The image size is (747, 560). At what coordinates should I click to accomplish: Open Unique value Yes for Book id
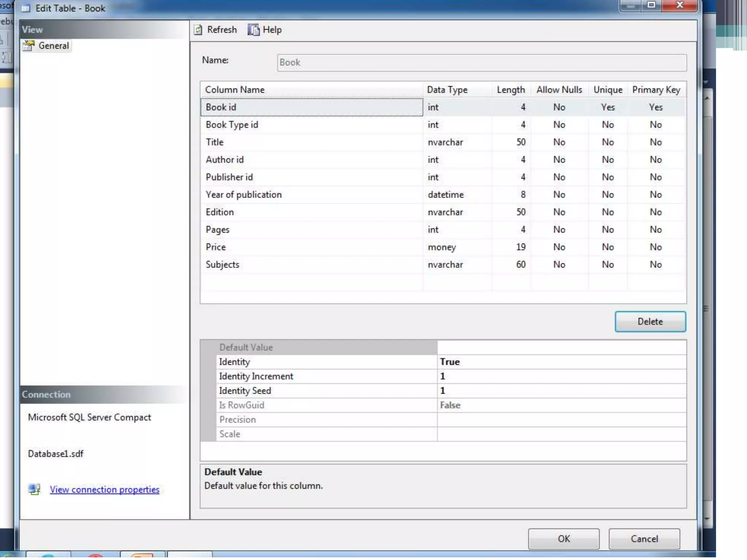[608, 107]
